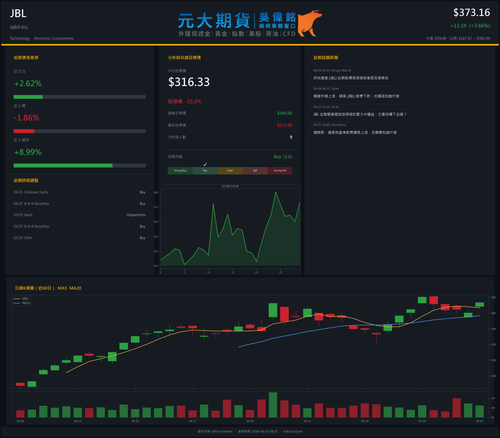Screen dimensions: 500x438
Task: Click the Technology - Electronic Components label
Action: coord(42,38)
